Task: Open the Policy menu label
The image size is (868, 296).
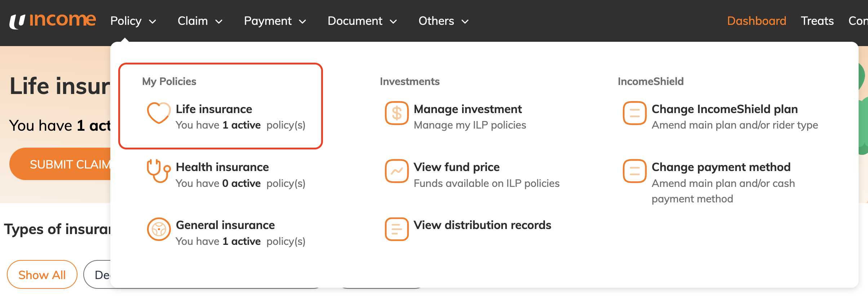Action: pyautogui.click(x=126, y=21)
